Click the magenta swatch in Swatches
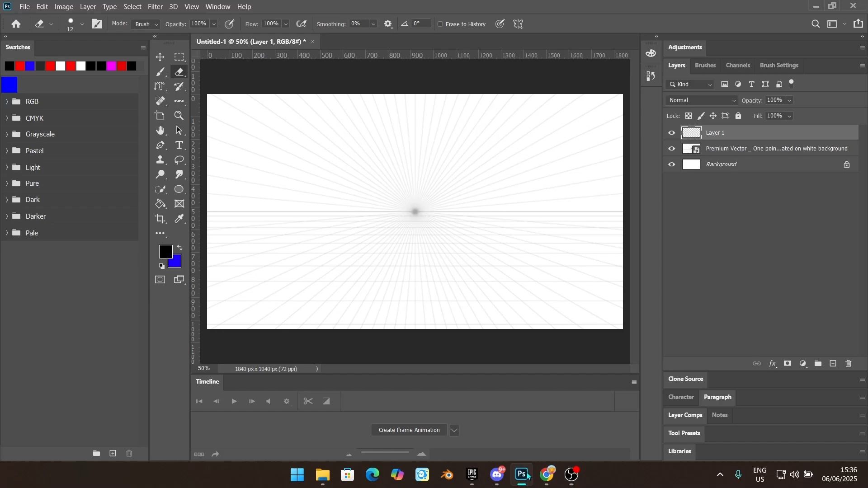The image size is (868, 488). point(111,66)
